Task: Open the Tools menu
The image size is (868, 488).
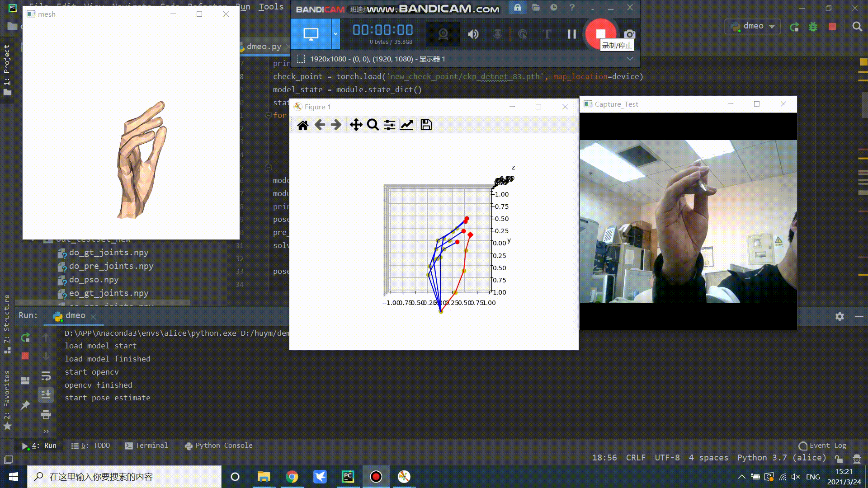Action: coord(271,6)
